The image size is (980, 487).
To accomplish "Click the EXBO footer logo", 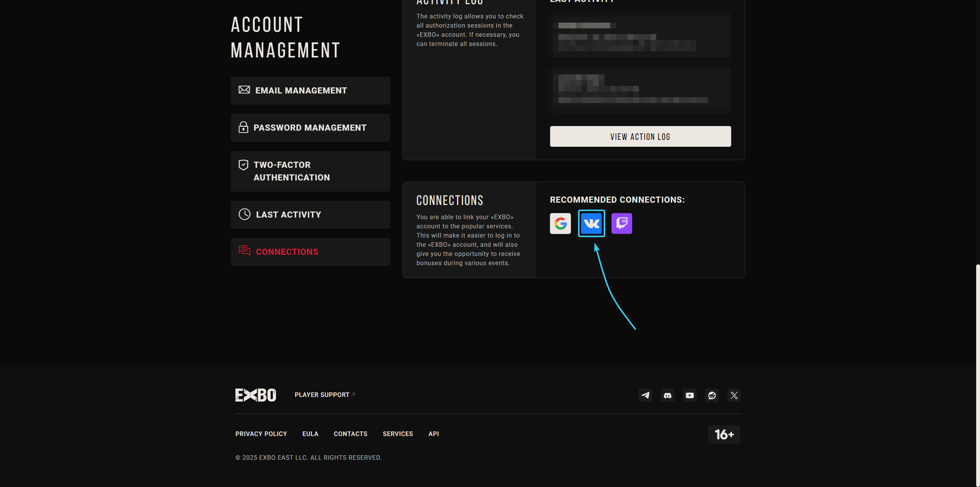I will point(256,395).
